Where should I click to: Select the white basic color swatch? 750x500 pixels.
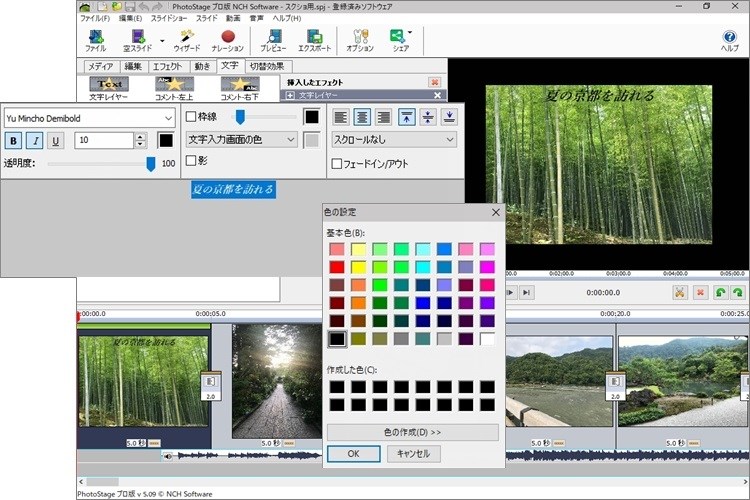487,339
